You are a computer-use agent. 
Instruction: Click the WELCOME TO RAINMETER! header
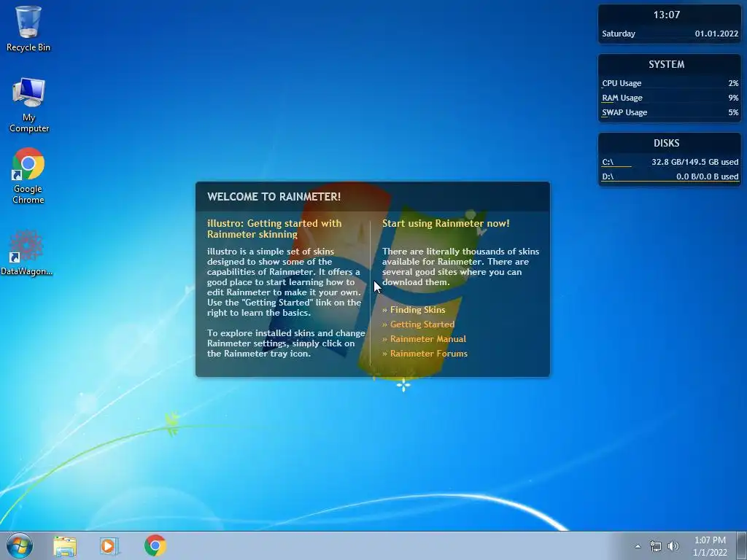pyautogui.click(x=274, y=197)
